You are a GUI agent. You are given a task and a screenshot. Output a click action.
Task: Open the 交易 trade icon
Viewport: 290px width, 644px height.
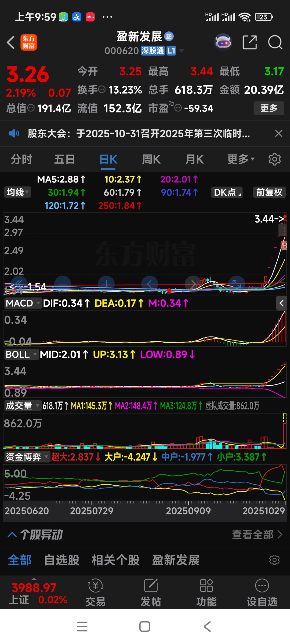pos(95,592)
